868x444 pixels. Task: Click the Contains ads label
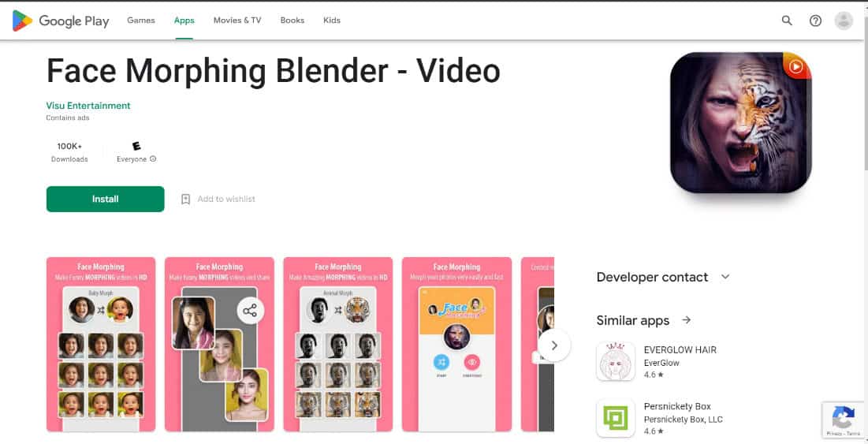(x=68, y=118)
